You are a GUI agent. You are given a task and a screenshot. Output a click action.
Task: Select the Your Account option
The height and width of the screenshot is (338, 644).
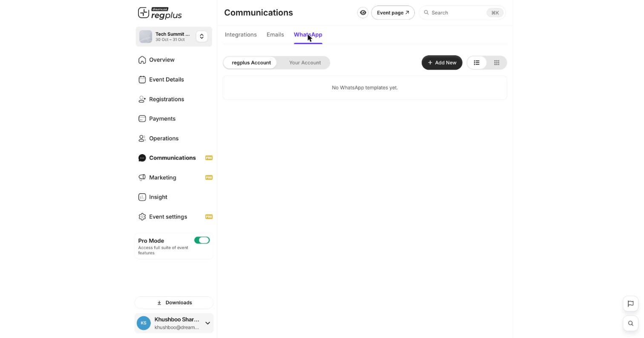(x=305, y=63)
